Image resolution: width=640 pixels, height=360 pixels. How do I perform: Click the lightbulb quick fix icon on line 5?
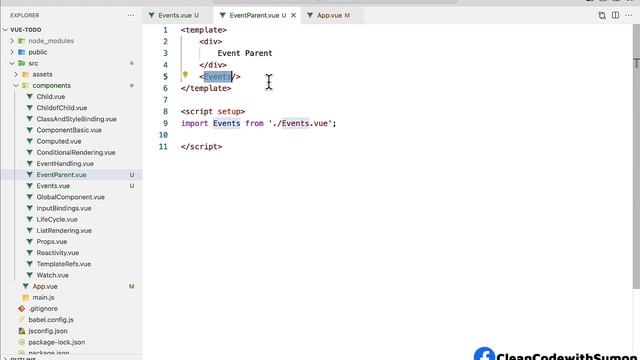point(185,75)
